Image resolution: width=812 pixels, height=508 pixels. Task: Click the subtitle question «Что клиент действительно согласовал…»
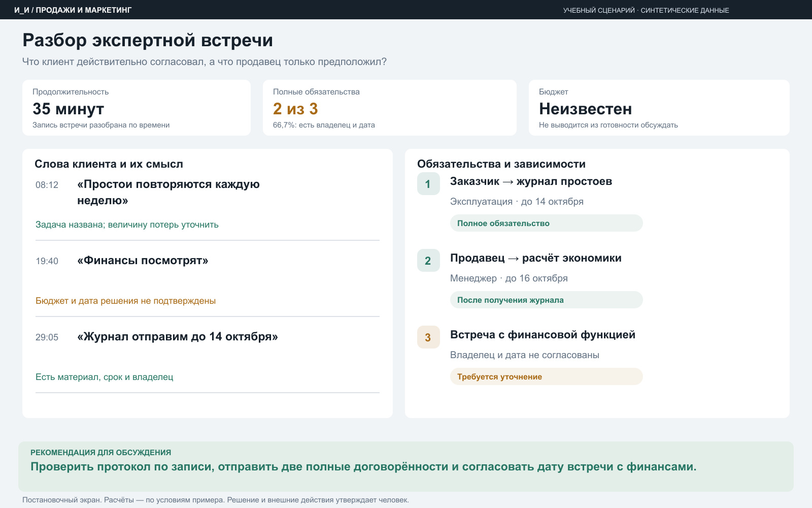[205, 61]
